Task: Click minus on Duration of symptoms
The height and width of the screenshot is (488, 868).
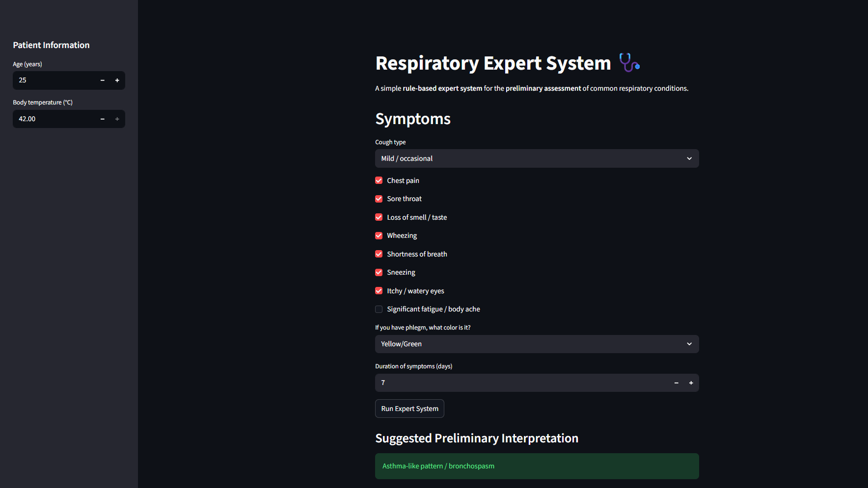Action: [x=676, y=383]
